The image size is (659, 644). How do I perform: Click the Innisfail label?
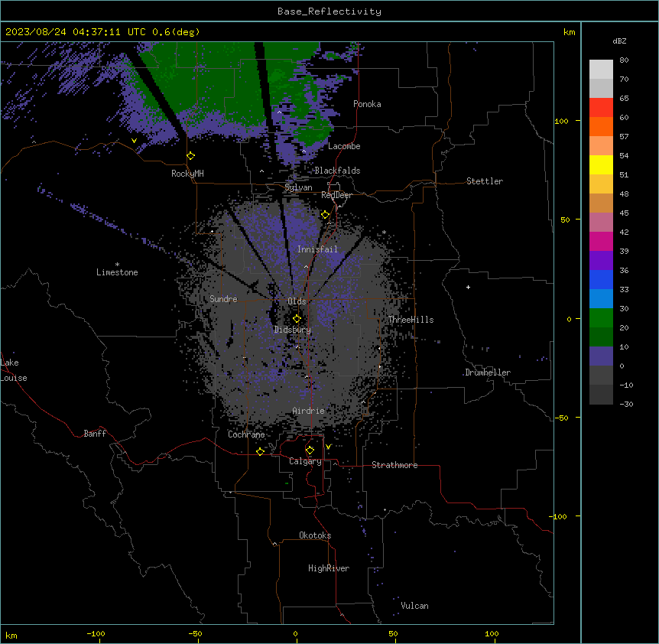tap(317, 249)
